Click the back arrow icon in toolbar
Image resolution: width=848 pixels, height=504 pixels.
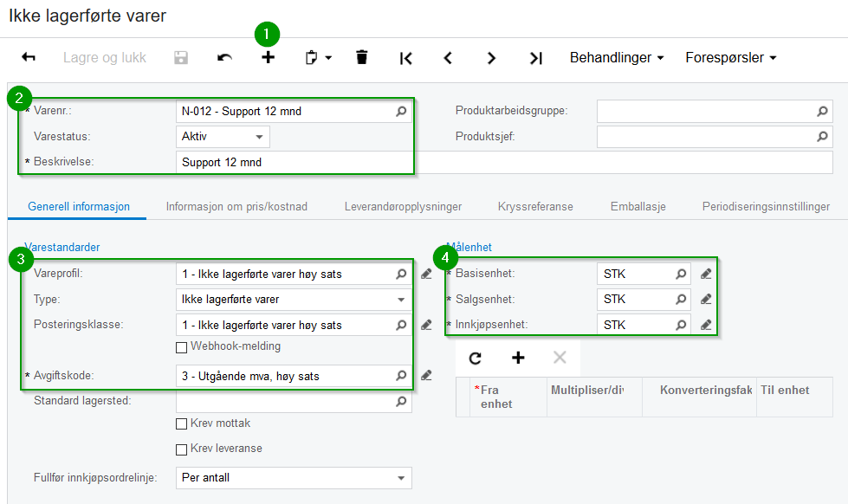click(x=29, y=58)
